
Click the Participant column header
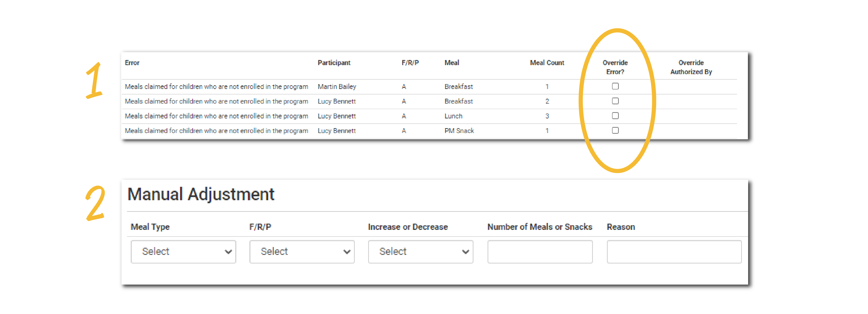pyautogui.click(x=334, y=63)
